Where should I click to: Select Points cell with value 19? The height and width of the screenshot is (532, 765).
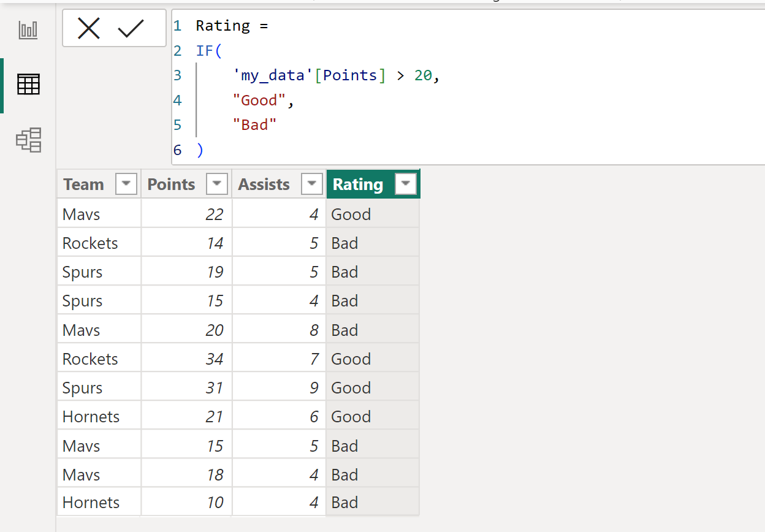coord(186,272)
